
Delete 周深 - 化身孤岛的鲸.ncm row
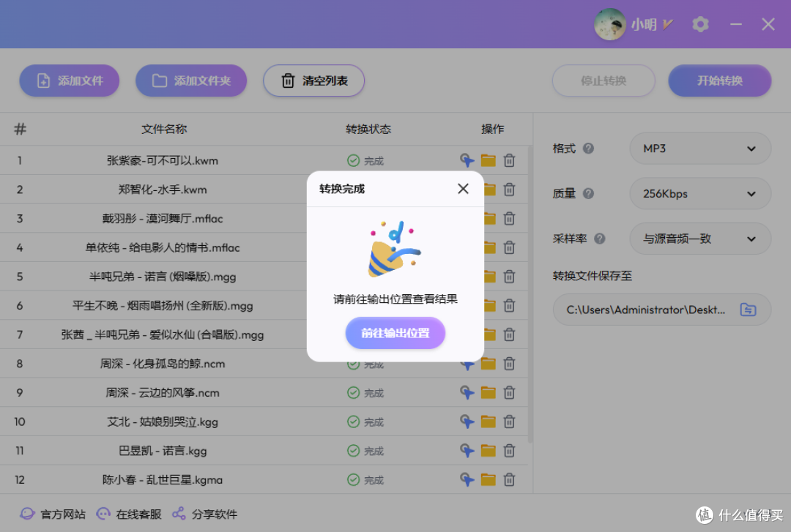[x=509, y=364]
